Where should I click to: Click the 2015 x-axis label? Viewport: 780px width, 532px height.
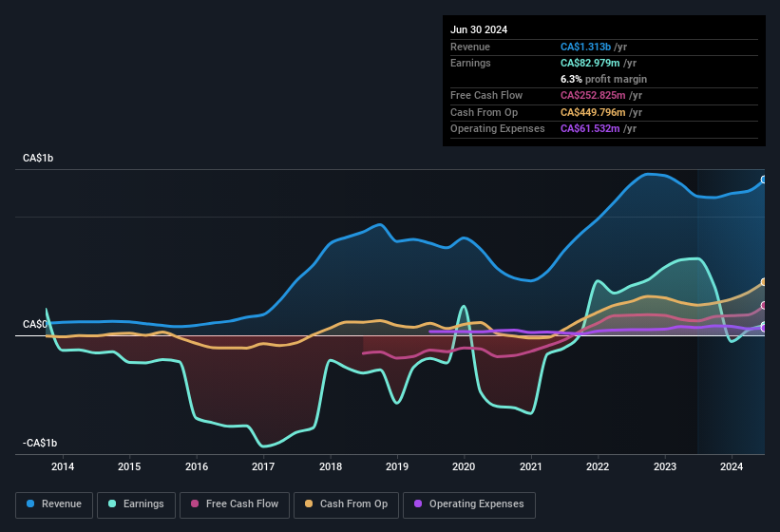[x=129, y=466]
